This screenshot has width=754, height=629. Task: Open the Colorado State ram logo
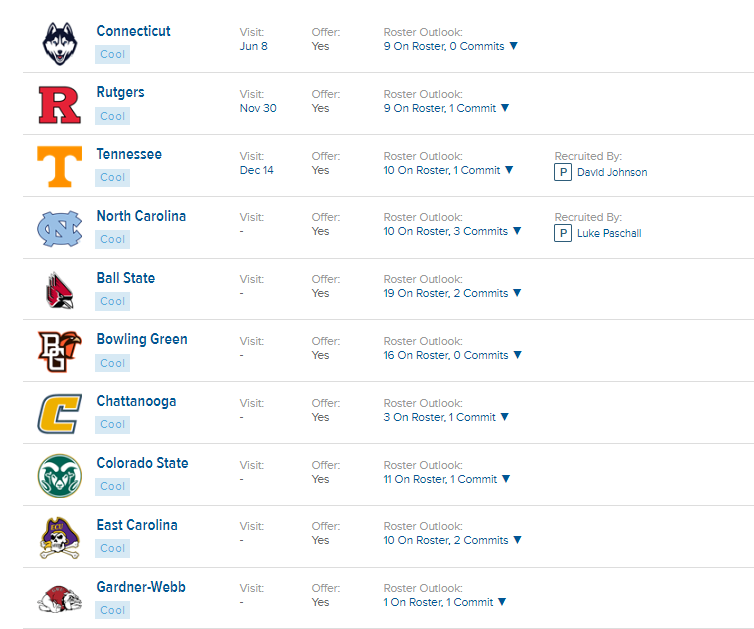point(60,476)
